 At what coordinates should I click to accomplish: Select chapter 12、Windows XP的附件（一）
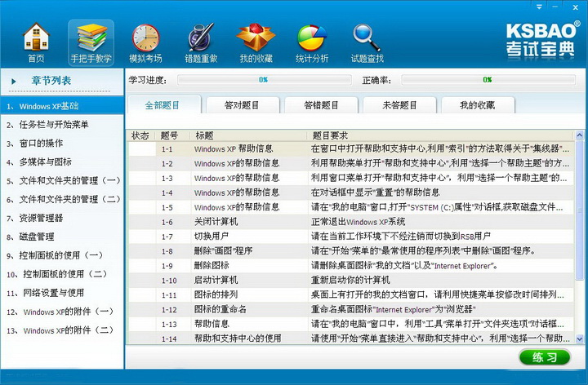[x=62, y=312]
